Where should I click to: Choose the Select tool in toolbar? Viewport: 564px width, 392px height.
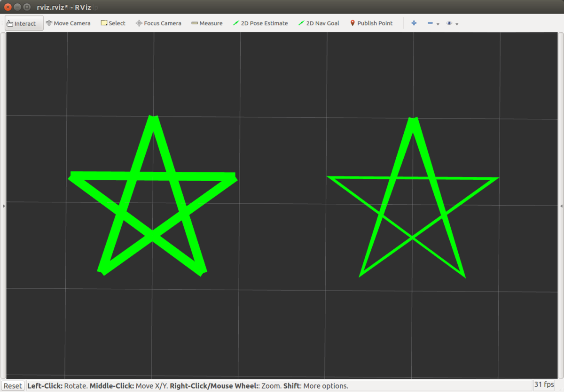click(x=113, y=23)
